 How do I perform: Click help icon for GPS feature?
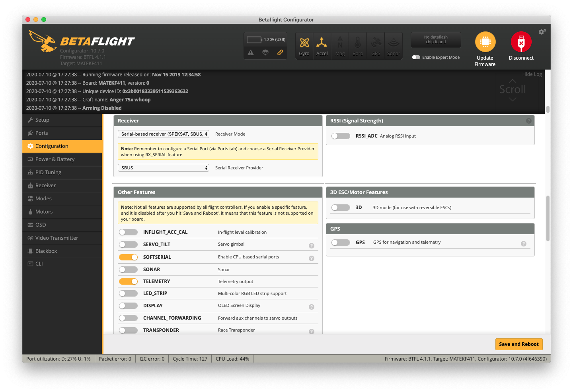pyautogui.click(x=524, y=244)
